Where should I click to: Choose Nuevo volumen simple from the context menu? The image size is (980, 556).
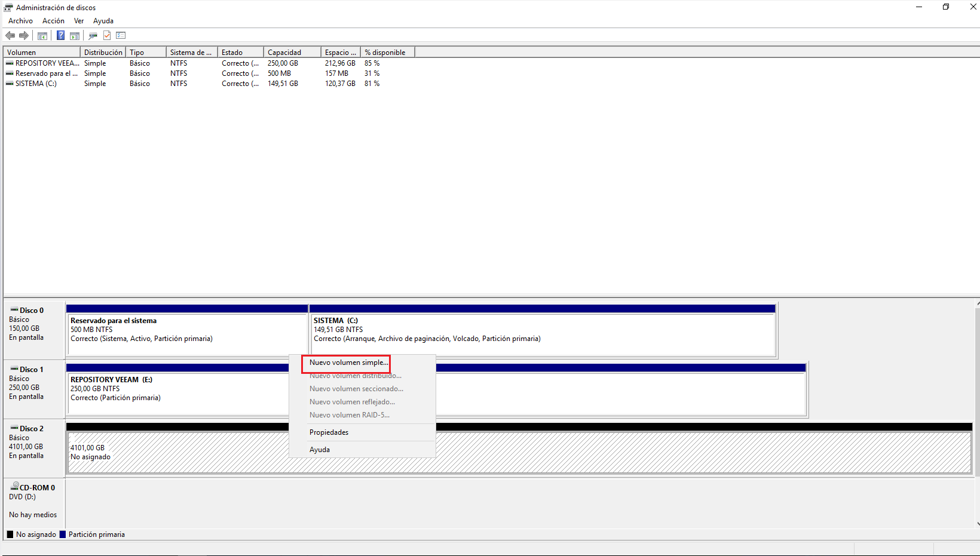(347, 363)
